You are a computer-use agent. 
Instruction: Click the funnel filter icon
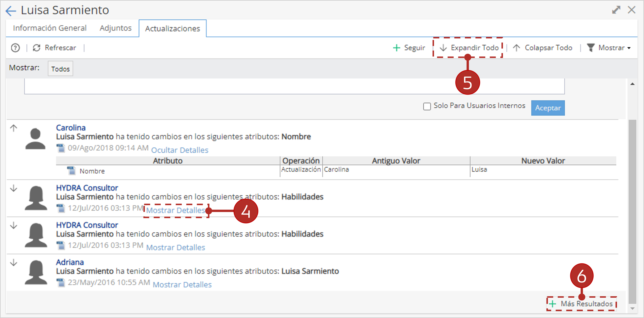(x=591, y=47)
